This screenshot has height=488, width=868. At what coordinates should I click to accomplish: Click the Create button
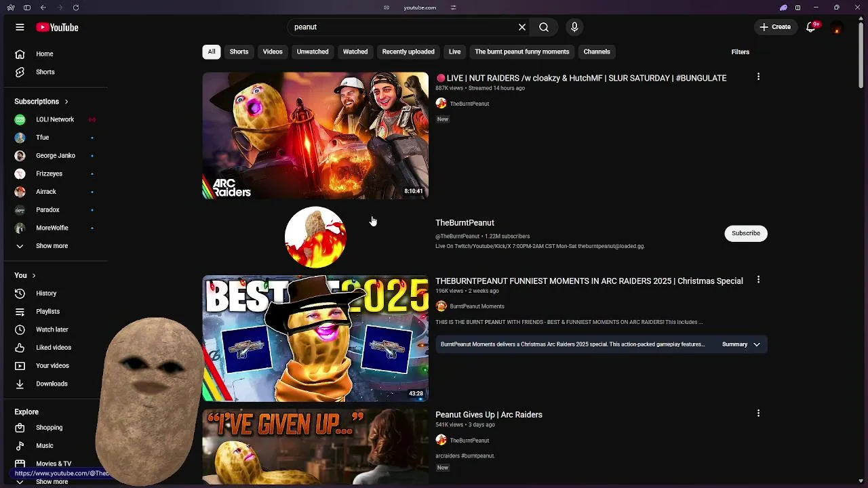coord(775,27)
